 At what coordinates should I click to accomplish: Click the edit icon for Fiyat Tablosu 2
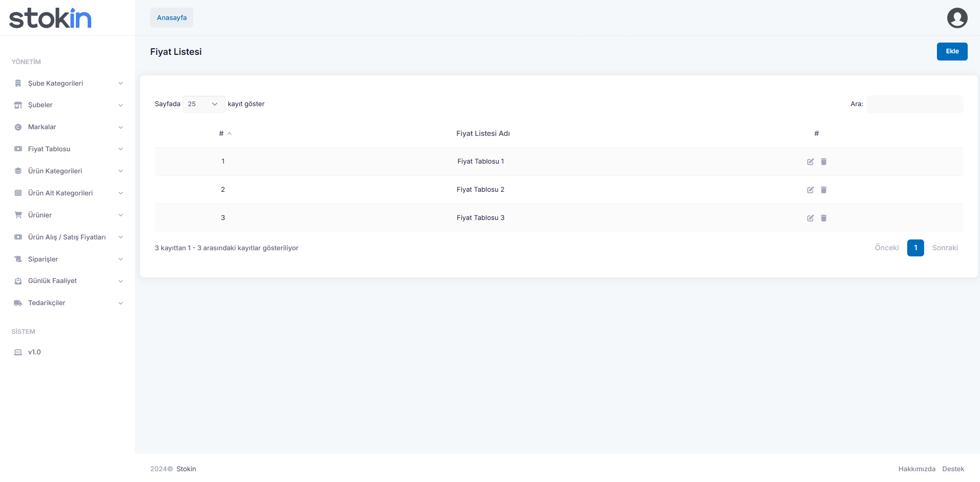[810, 190]
